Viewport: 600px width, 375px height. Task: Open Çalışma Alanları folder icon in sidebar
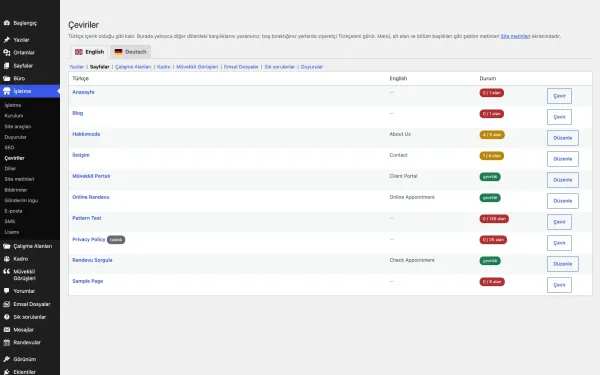[x=7, y=246]
